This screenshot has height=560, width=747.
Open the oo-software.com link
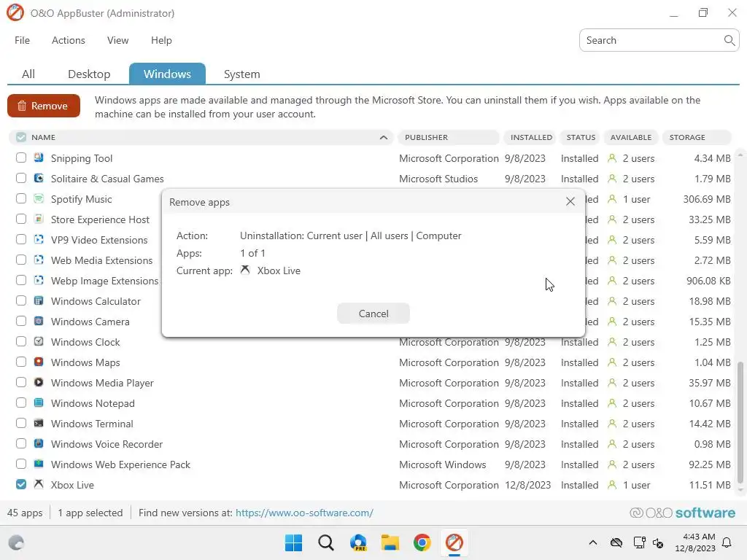[x=304, y=513]
